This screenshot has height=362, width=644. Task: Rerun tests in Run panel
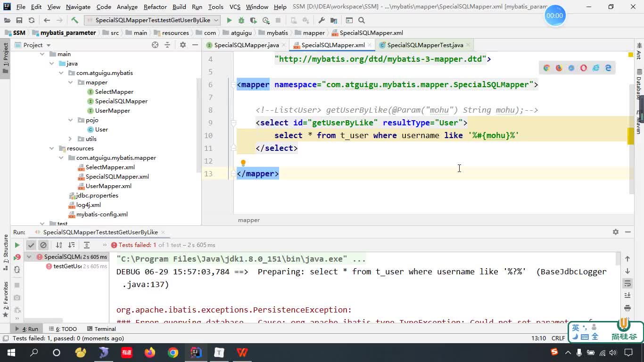coord(17,245)
